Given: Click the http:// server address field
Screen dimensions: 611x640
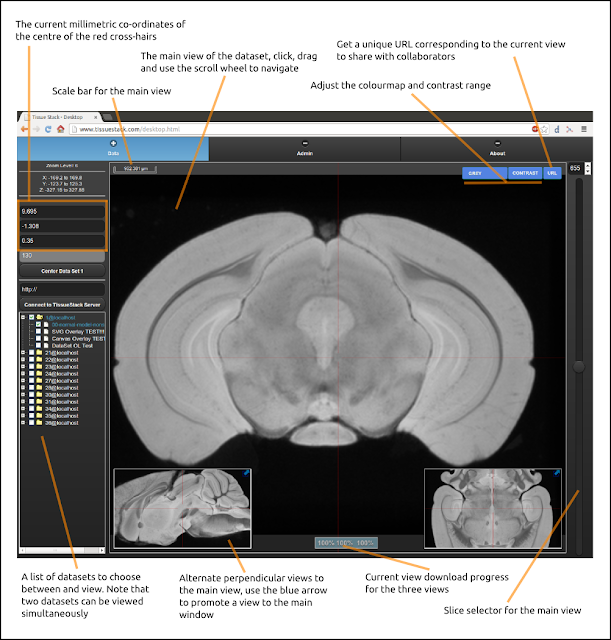Looking at the screenshot, I should click(62, 289).
